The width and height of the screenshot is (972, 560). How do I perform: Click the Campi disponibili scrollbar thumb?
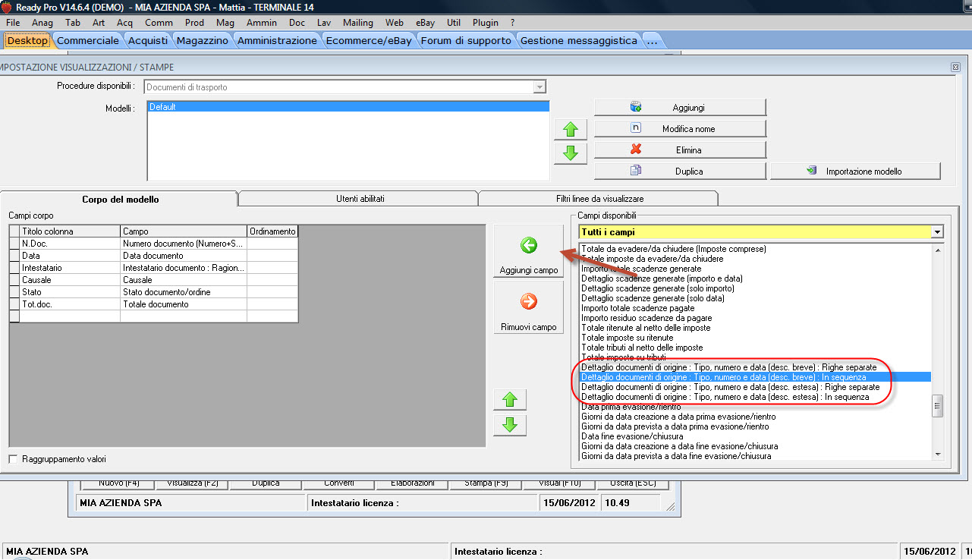[938, 406]
